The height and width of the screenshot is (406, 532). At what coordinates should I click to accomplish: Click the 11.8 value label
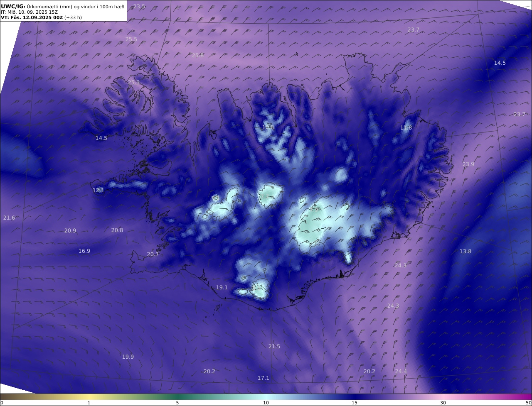(x=406, y=128)
